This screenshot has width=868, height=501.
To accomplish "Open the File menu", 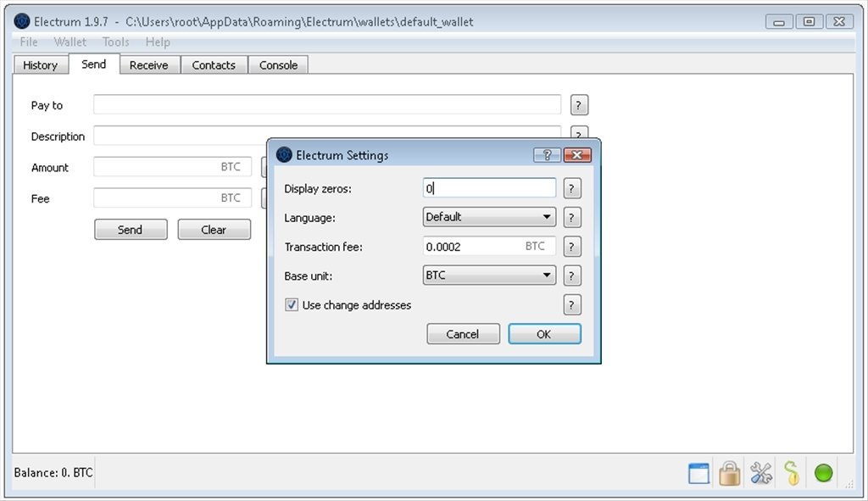I will click(x=29, y=42).
